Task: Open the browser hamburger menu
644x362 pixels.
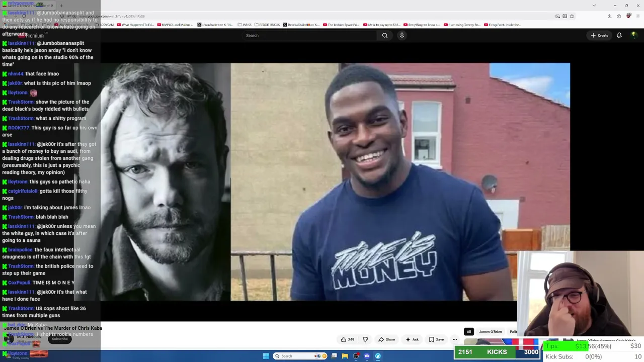Action: [x=638, y=16]
